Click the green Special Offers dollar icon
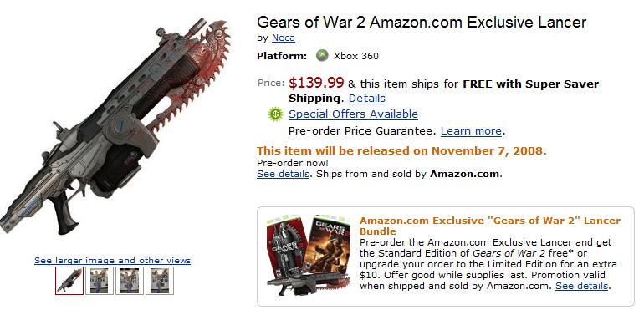The height and width of the screenshot is (320, 644). coord(276,114)
